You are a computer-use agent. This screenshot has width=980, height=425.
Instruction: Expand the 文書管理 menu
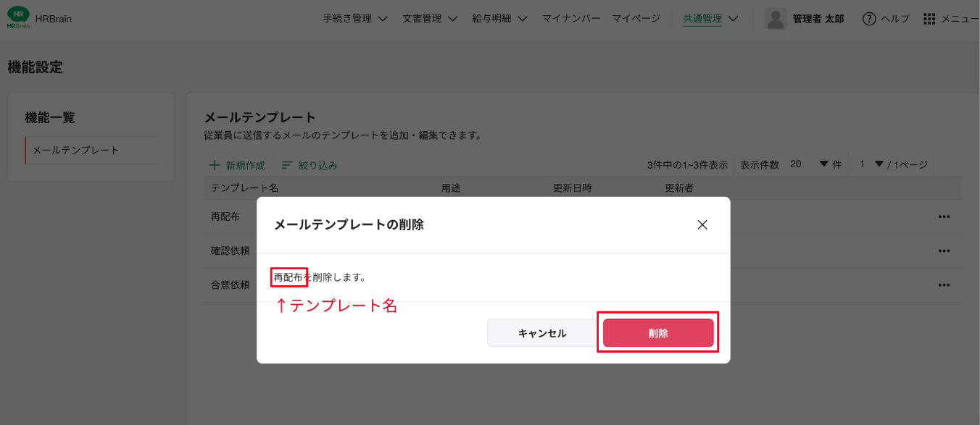pyautogui.click(x=430, y=19)
